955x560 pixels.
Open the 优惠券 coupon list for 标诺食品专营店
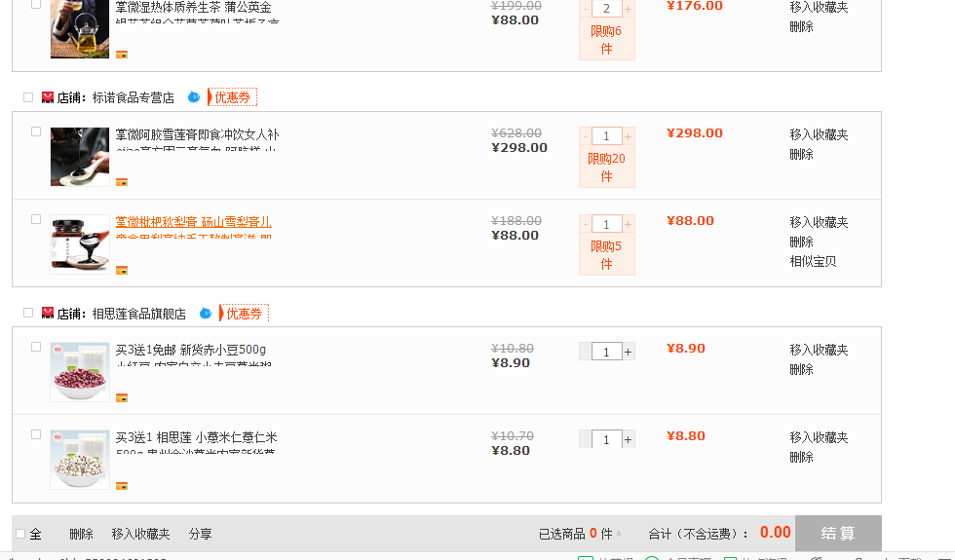232,97
